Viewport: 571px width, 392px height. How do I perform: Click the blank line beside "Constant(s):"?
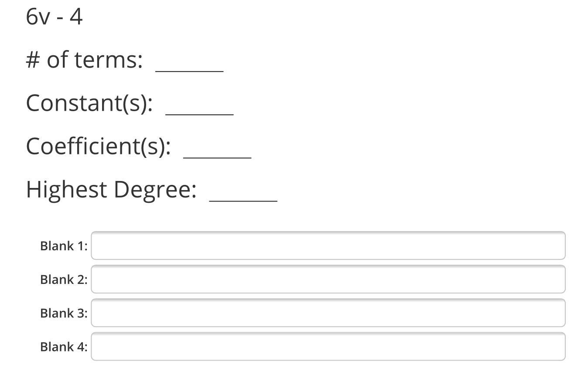click(199, 112)
